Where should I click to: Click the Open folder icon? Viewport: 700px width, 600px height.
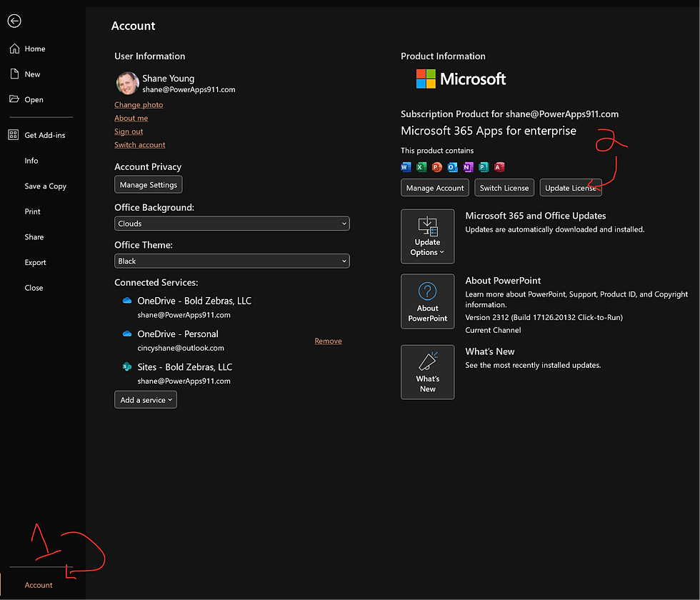pyautogui.click(x=14, y=99)
